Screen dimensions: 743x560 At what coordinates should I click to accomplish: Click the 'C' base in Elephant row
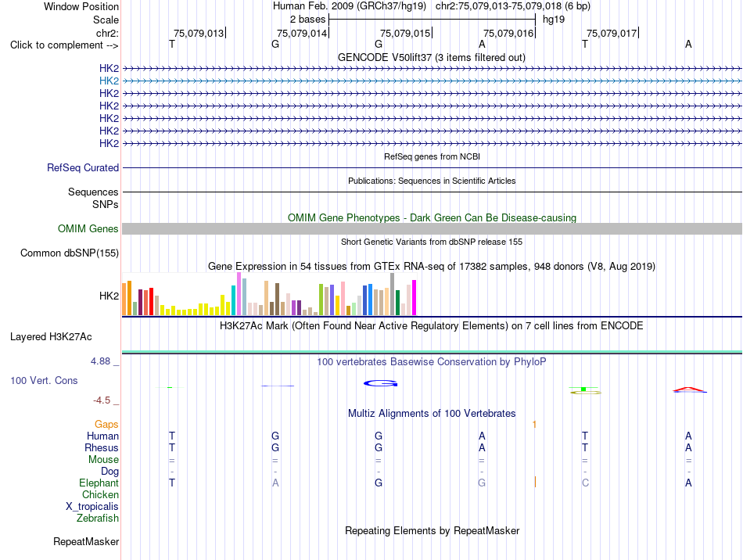(x=585, y=483)
